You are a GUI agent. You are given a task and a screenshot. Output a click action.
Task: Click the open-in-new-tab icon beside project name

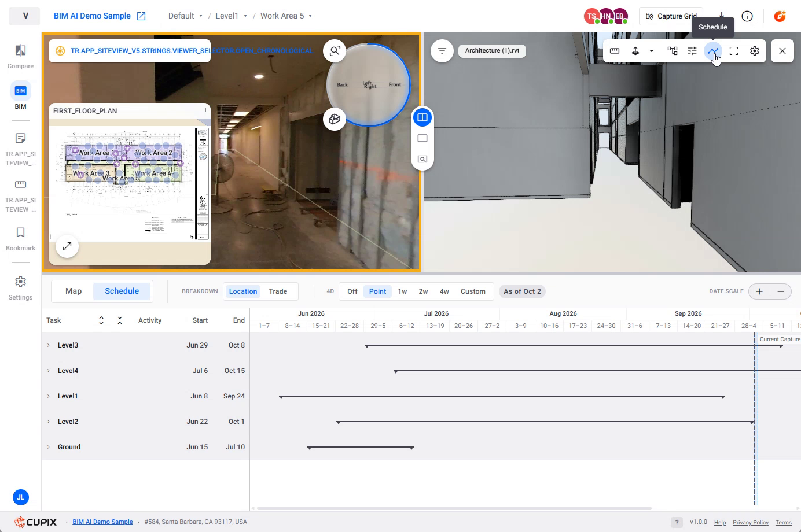pyautogui.click(x=141, y=16)
